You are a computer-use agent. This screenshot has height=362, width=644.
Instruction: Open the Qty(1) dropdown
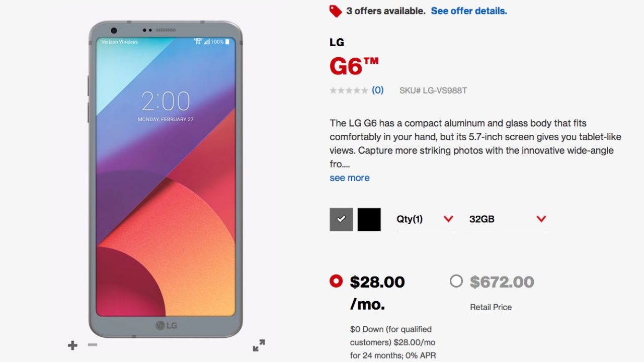coord(425,219)
